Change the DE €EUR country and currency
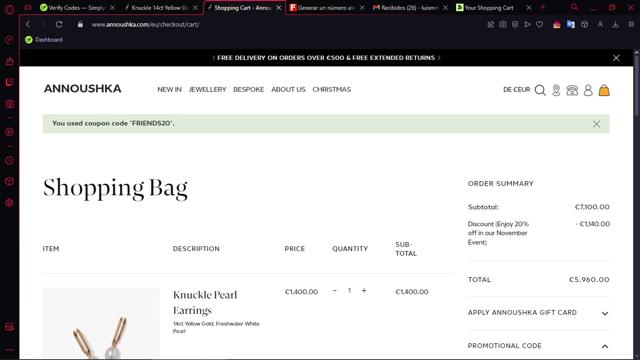The width and height of the screenshot is (640, 360). (x=516, y=89)
